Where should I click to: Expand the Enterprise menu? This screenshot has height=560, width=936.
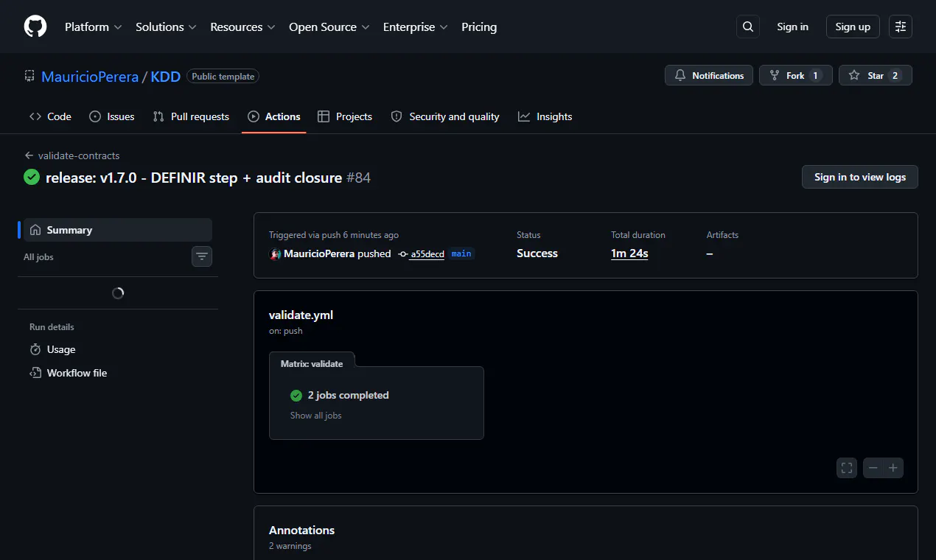pyautogui.click(x=415, y=27)
